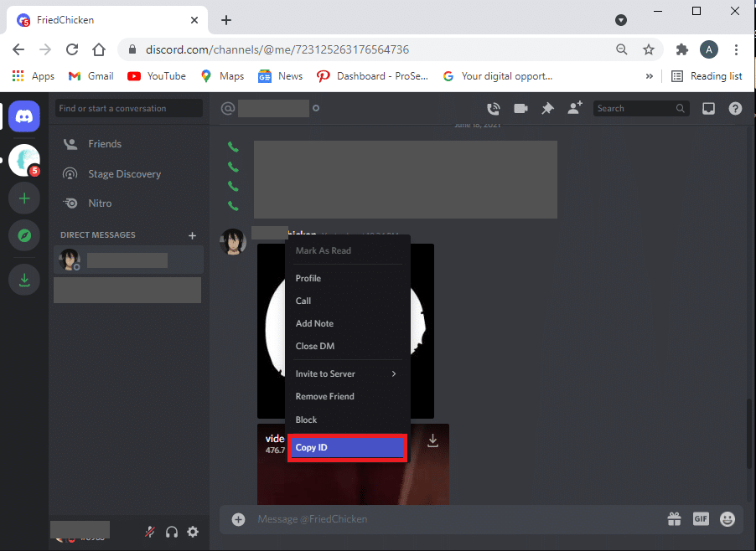Click the Message @FriedChicken input field

click(377, 518)
